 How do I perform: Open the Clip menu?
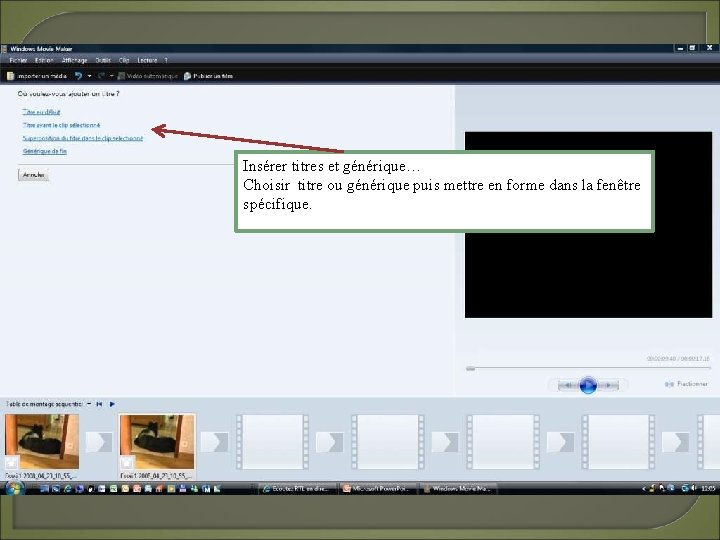tap(124, 60)
